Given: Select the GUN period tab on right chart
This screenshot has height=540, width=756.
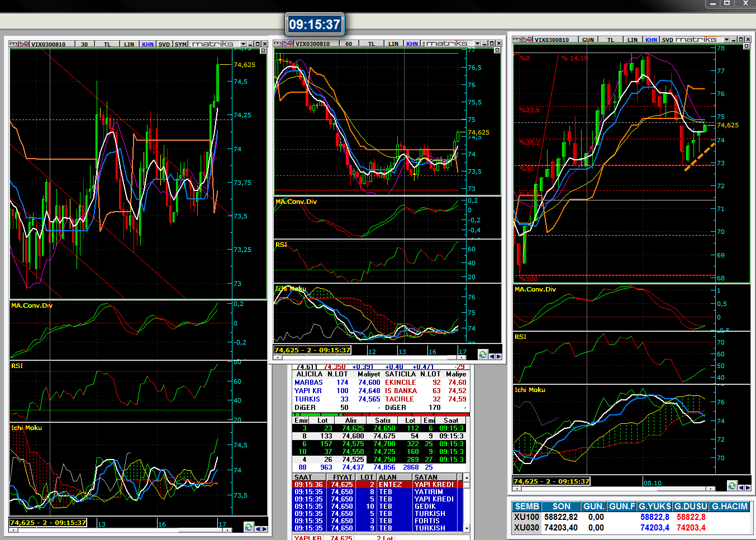Looking at the screenshot, I should pos(588,40).
